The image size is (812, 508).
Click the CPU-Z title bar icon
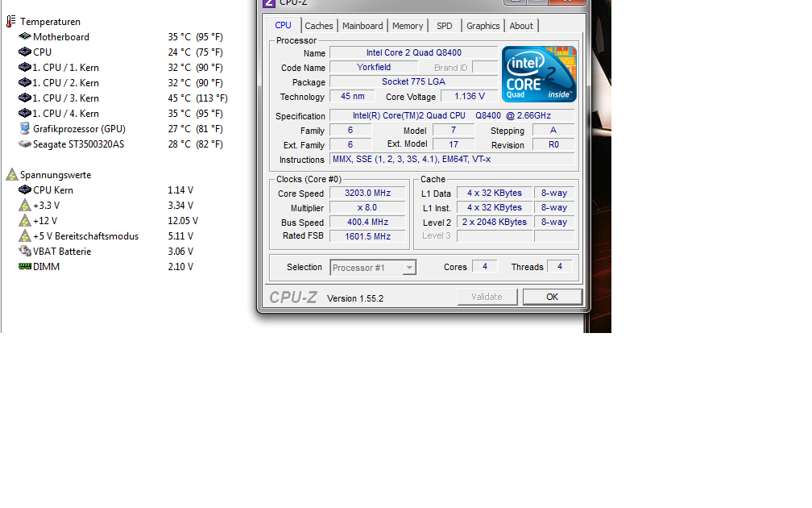(269, 3)
